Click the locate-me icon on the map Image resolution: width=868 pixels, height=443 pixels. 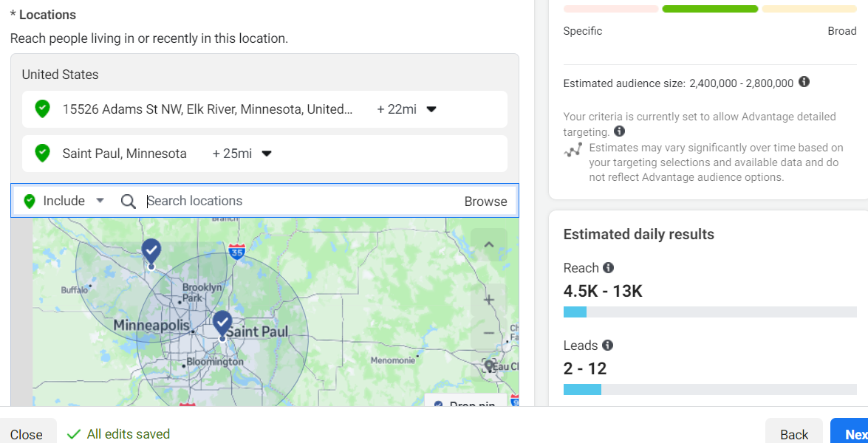(489, 365)
